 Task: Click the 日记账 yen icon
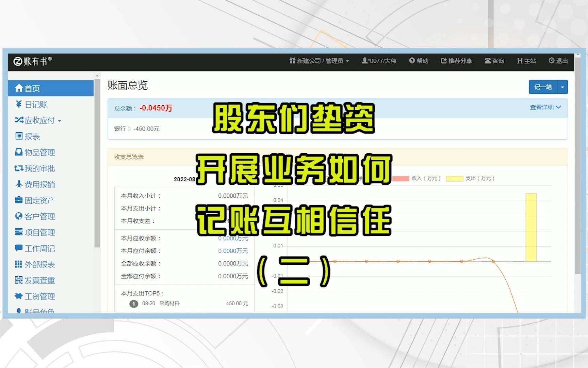tap(19, 104)
